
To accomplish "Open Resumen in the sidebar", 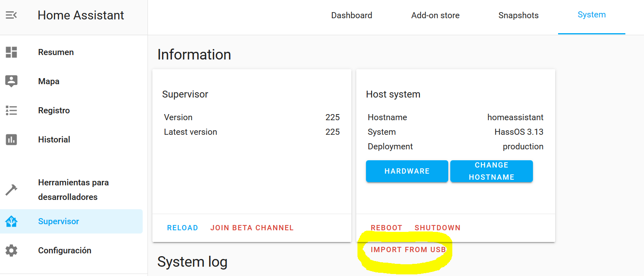I will coord(71,52).
